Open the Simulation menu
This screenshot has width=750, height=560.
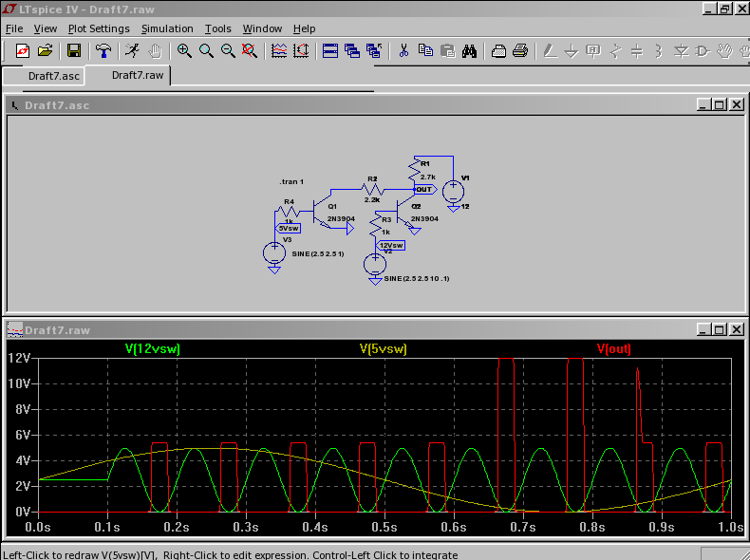tap(167, 28)
